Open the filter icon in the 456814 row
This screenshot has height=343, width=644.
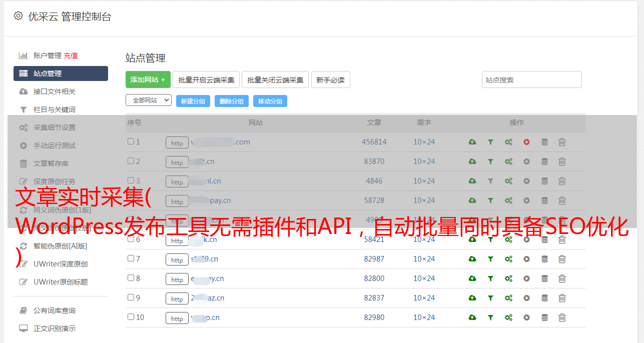click(490, 142)
